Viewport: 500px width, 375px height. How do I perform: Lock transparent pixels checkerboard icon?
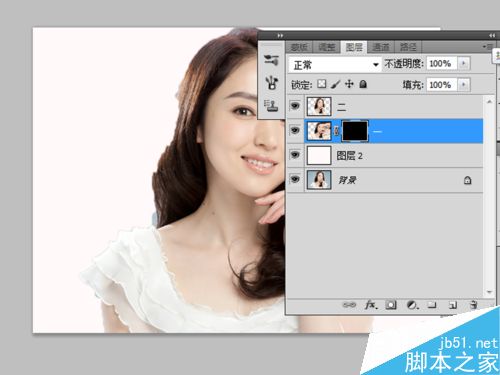tap(322, 84)
